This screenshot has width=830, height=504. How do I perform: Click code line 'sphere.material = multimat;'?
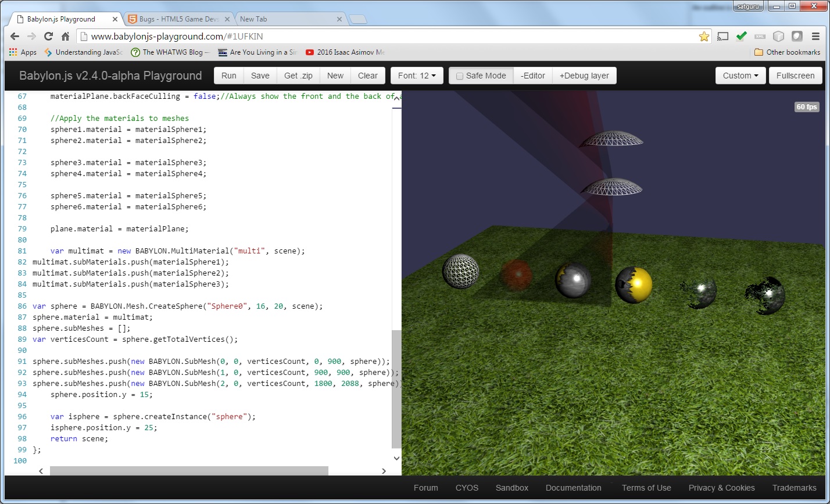(93, 317)
